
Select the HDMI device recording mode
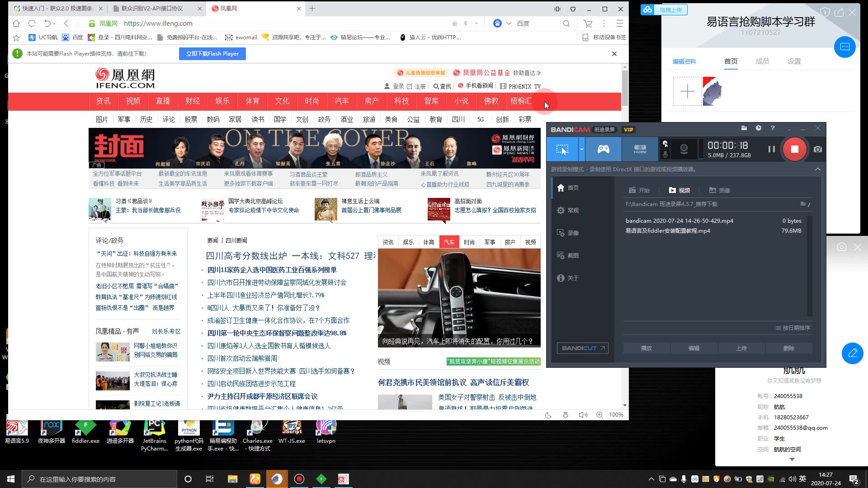[x=640, y=149]
